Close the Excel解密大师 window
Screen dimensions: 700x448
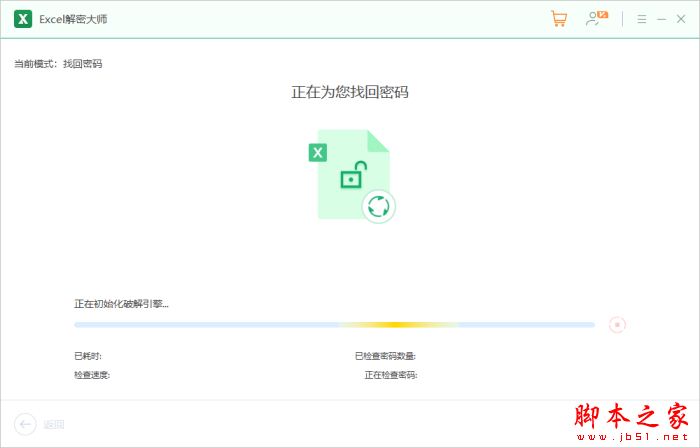[x=681, y=19]
